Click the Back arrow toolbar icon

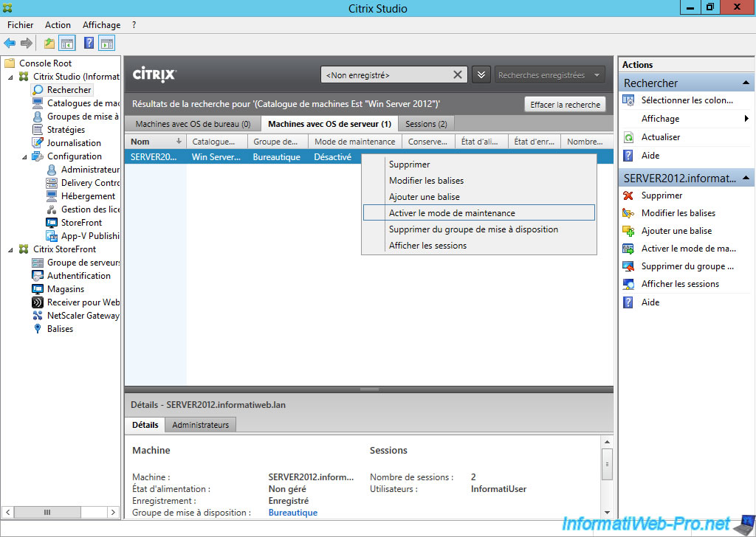(x=10, y=44)
